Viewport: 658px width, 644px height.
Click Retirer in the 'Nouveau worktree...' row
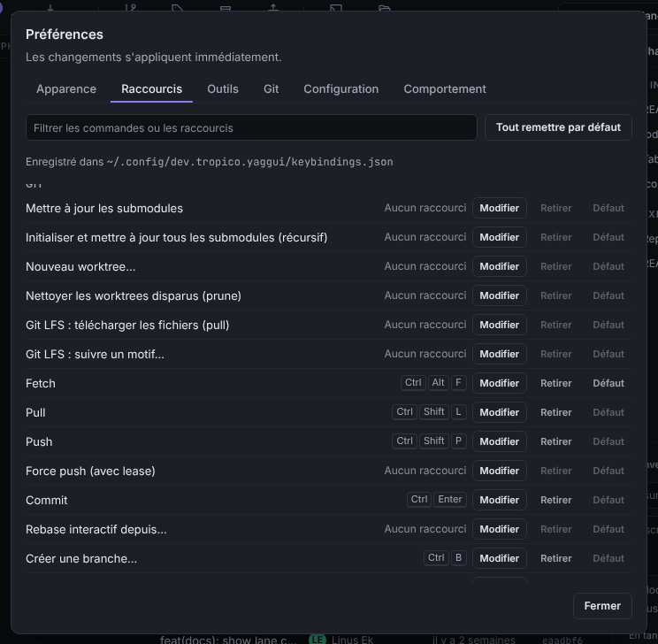[555, 266]
